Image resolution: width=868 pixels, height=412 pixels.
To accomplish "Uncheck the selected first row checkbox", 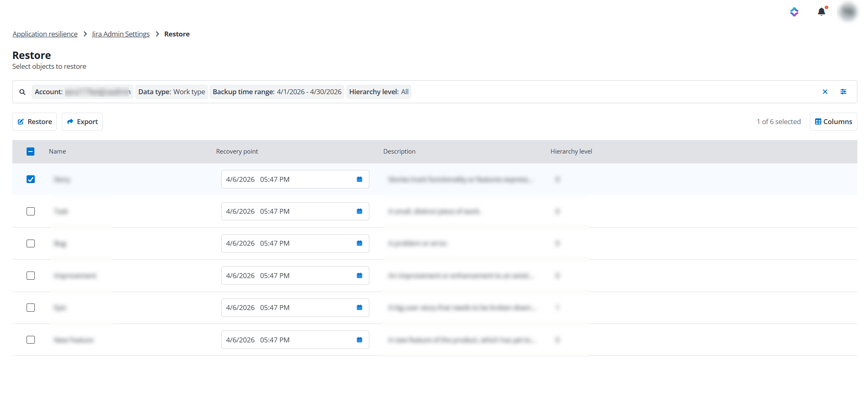I will pos(31,179).
